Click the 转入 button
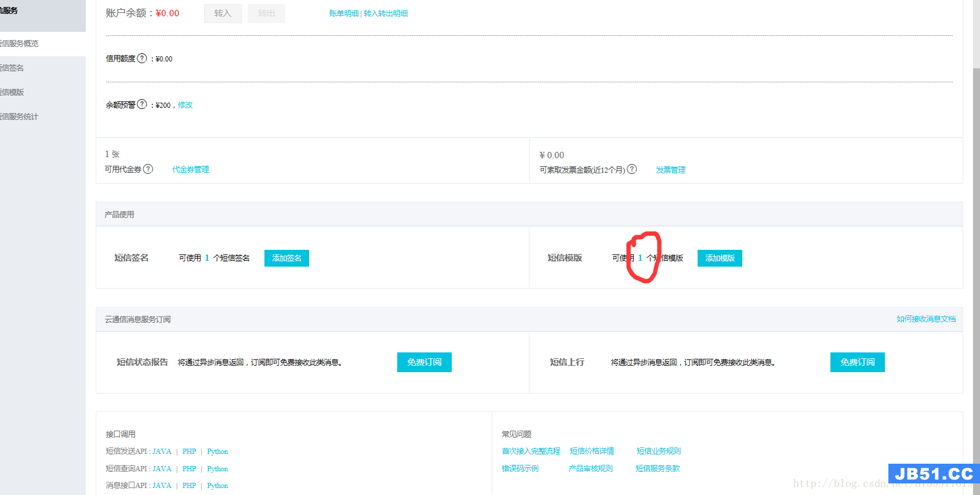 click(223, 13)
